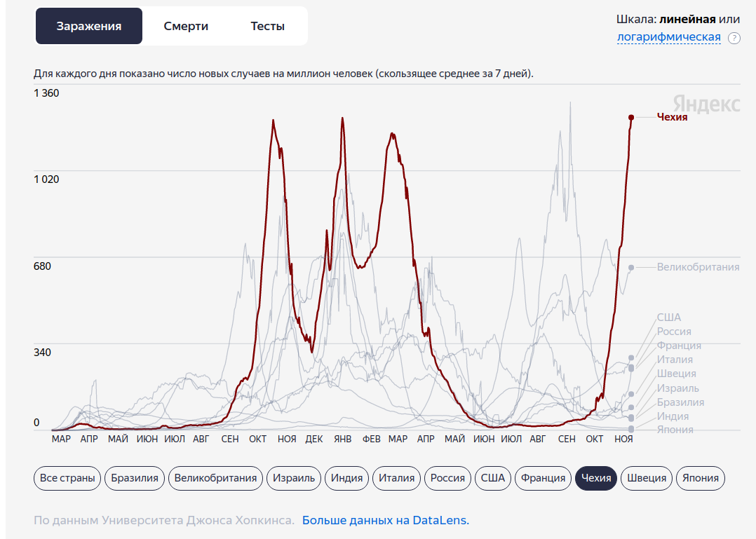Choose the Россия country chip

pos(447,478)
